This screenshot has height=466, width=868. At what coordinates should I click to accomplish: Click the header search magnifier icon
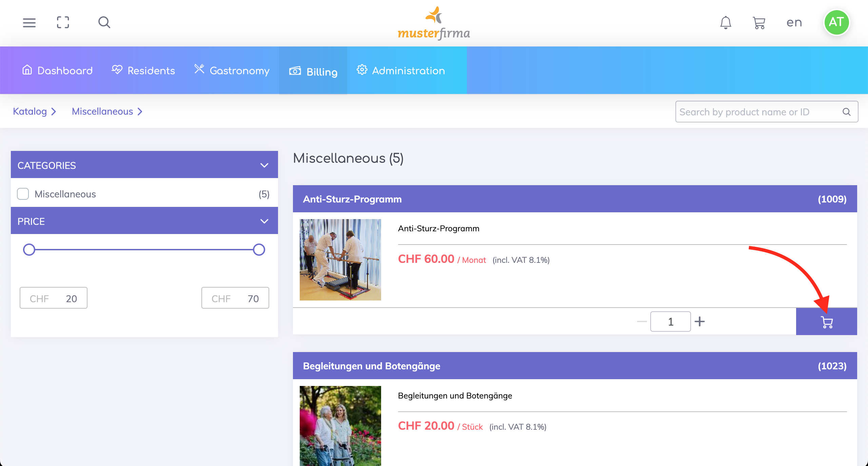tap(104, 23)
